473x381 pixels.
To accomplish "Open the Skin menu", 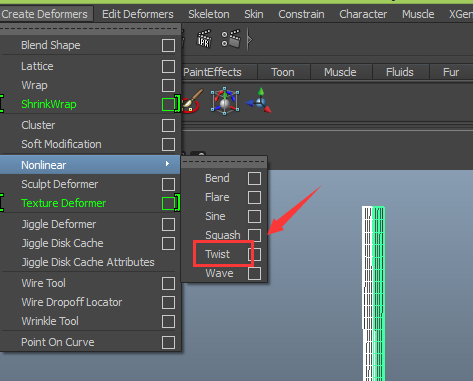I will coord(254,14).
